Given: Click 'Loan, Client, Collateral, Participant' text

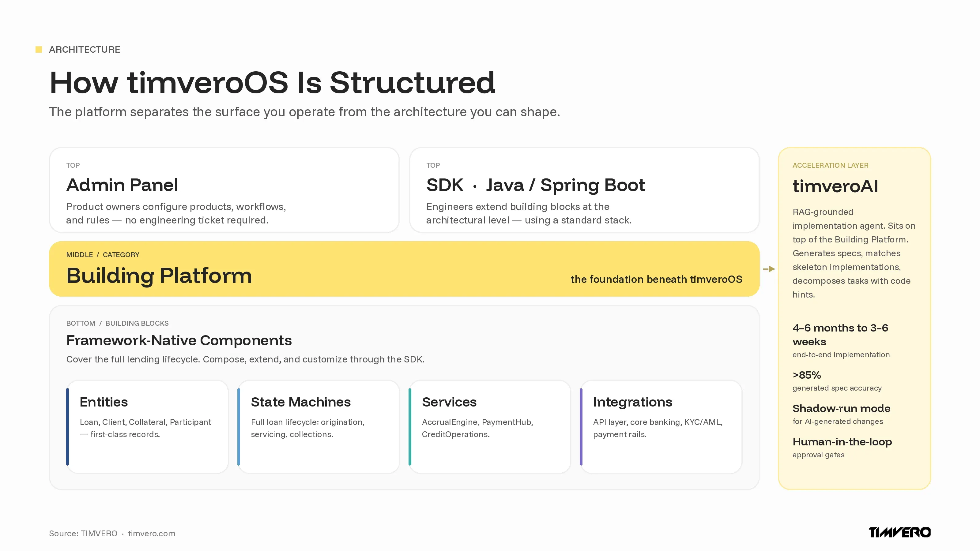Looking at the screenshot, I should 145,428.
